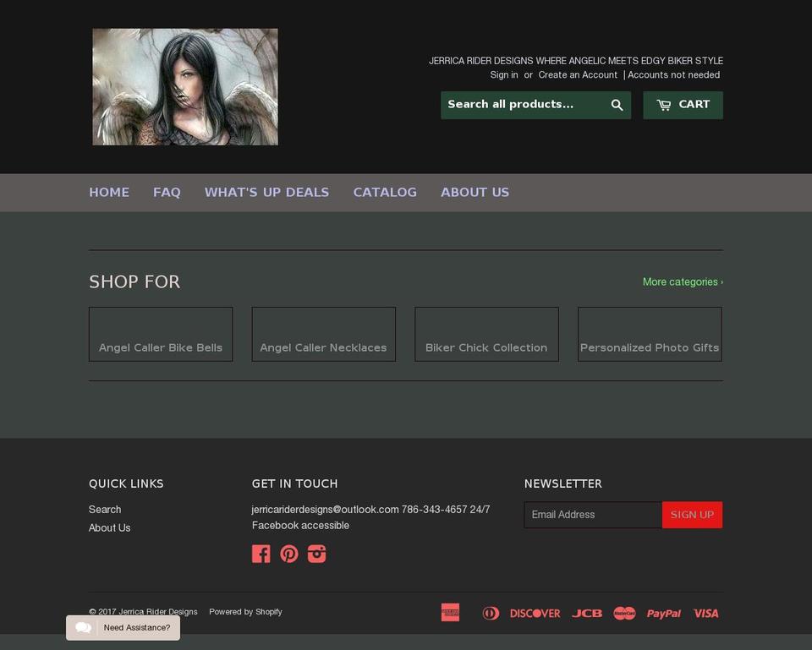
Task: Click the JCB payment icon
Action: pos(587,614)
